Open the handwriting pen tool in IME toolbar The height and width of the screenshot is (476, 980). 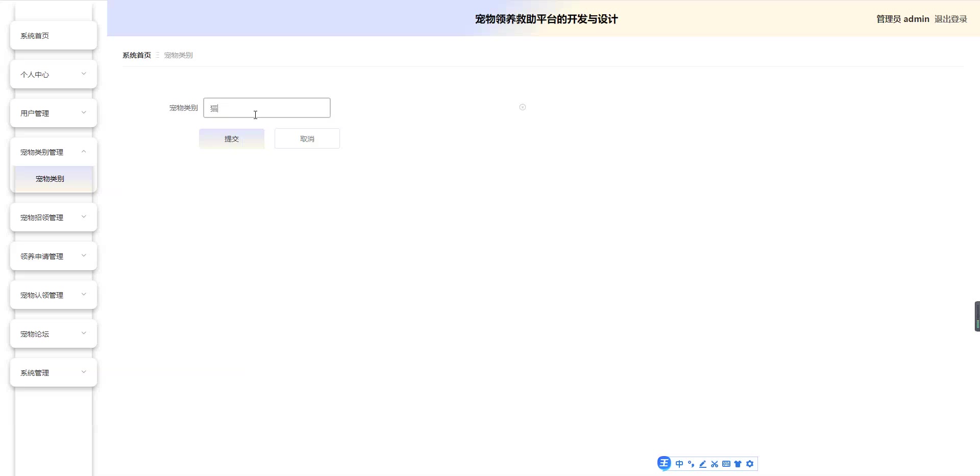[703, 464]
